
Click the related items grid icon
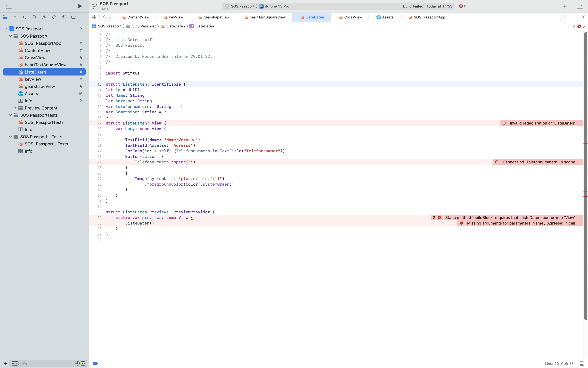94,17
